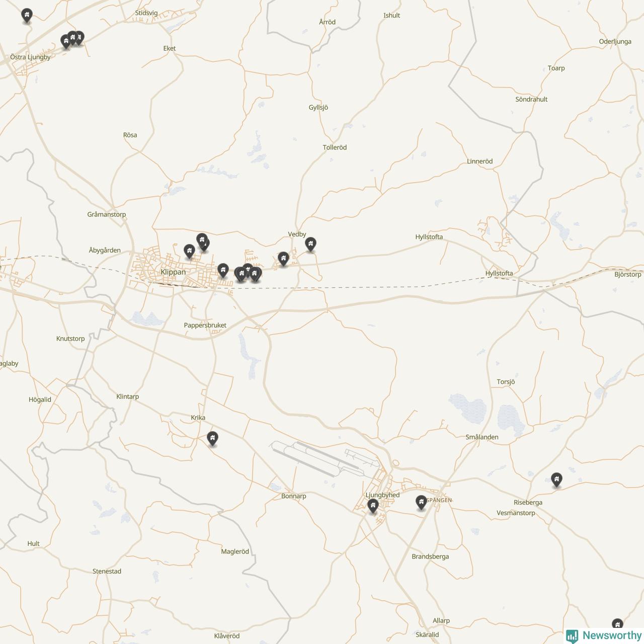Image resolution: width=644 pixels, height=644 pixels.
Task: Click the Björstorp label on the right edge
Action: click(628, 275)
